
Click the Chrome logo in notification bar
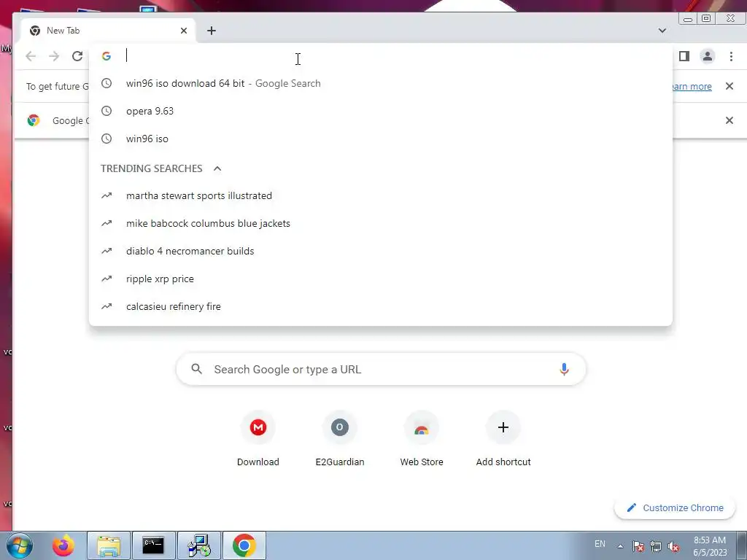[34, 120]
